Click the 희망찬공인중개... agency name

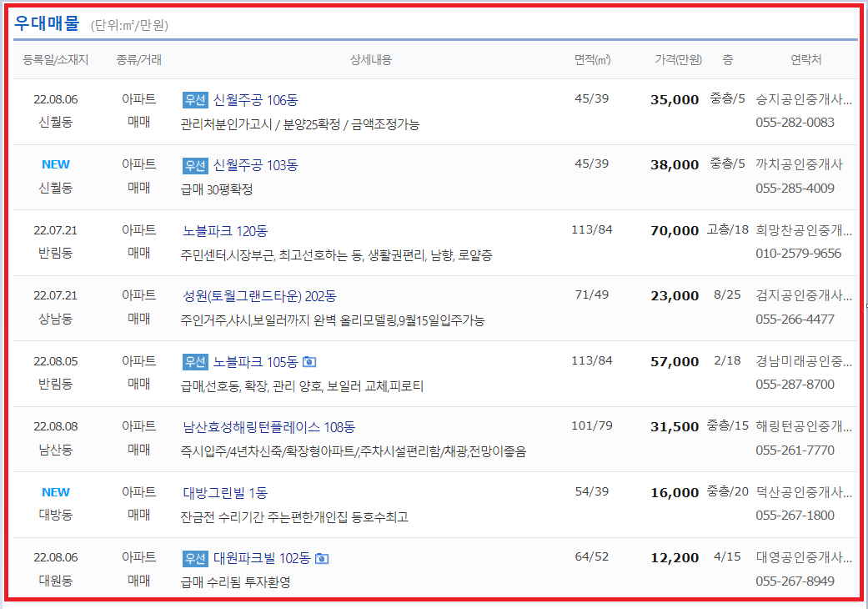[804, 230]
